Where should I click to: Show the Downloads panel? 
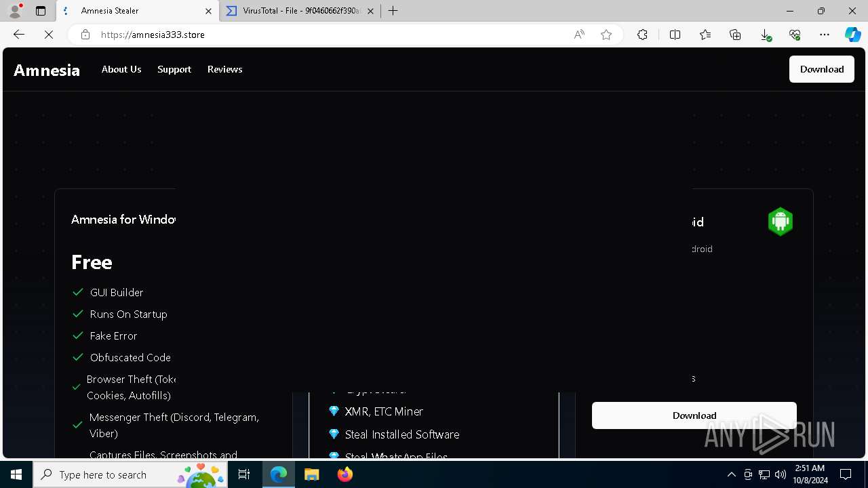765,35
